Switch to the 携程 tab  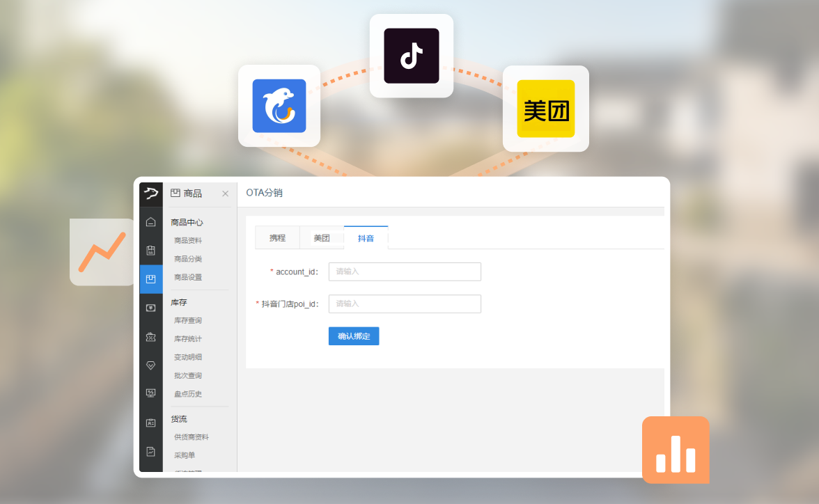coord(277,238)
